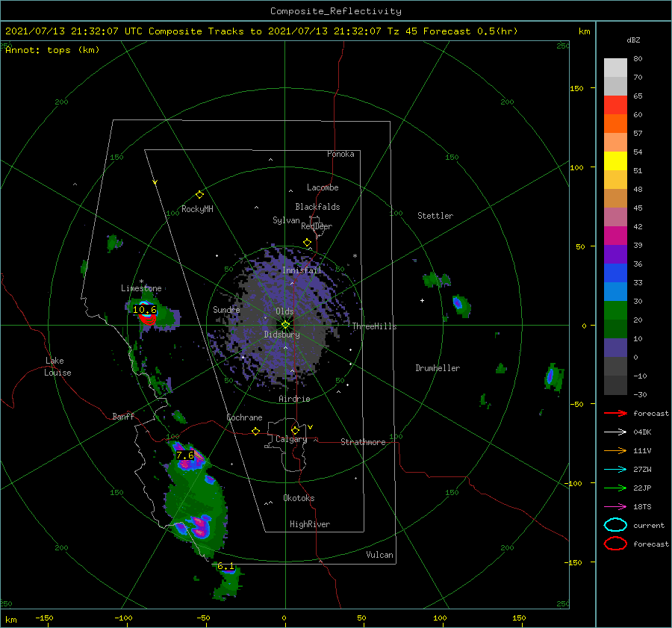
Task: Click the 30 dBZ light blue color swatch
Action: click(615, 291)
